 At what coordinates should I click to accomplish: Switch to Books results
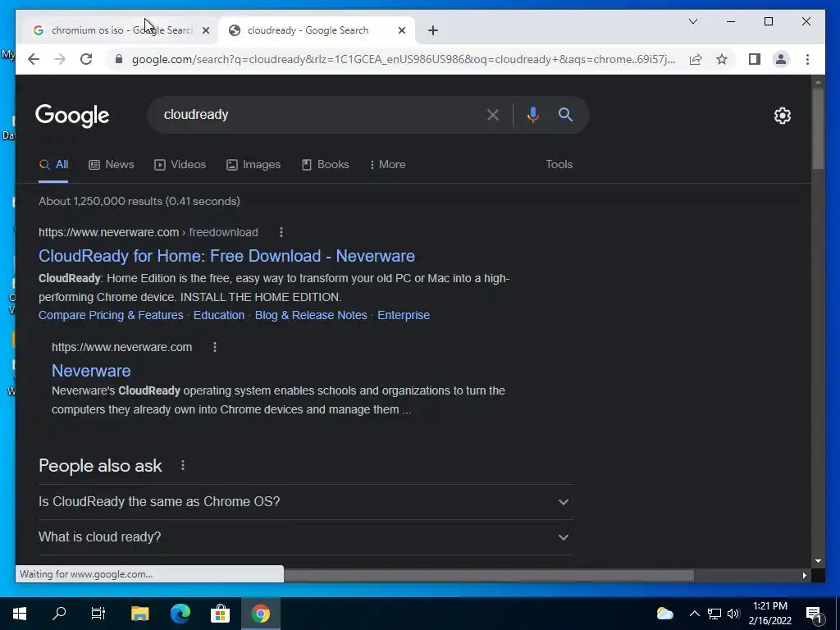(325, 164)
